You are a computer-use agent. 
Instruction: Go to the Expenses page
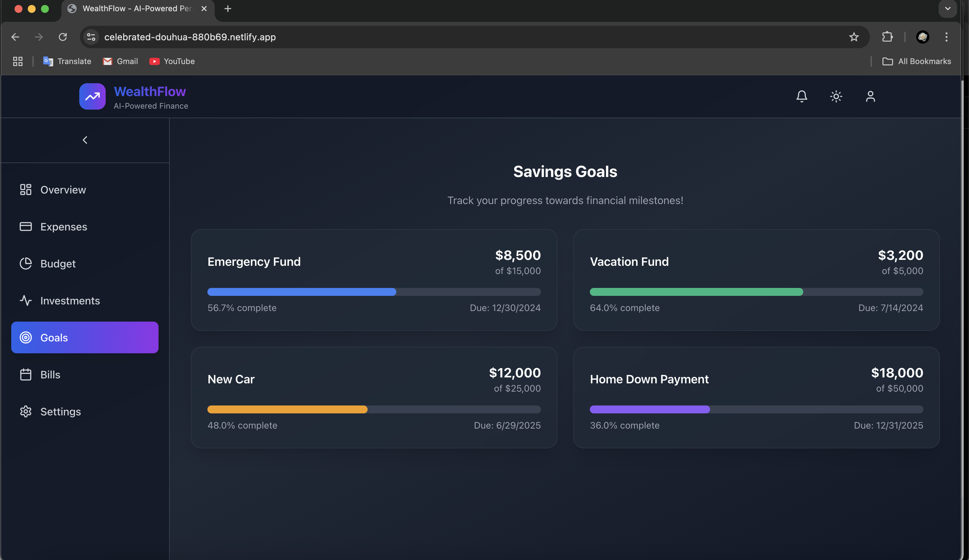[63, 227]
